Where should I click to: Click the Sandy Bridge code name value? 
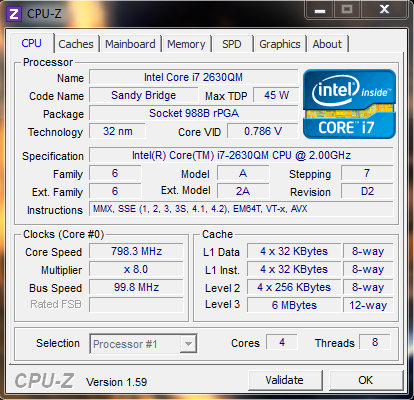(x=144, y=95)
